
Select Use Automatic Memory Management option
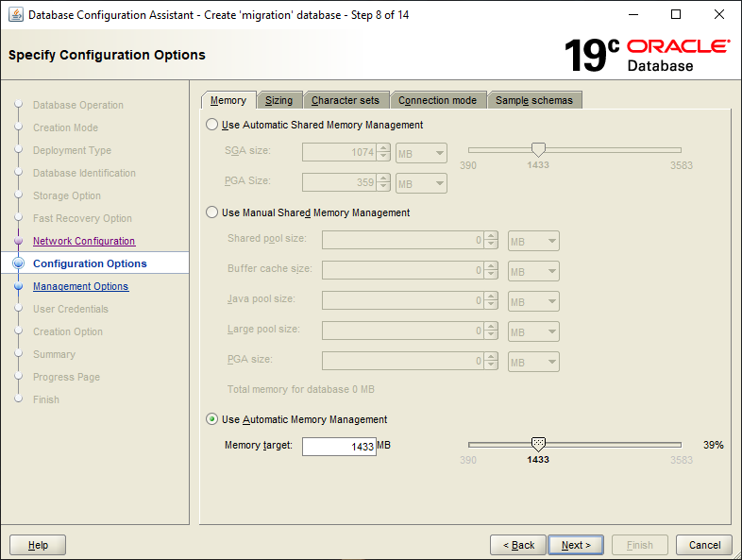click(212, 419)
